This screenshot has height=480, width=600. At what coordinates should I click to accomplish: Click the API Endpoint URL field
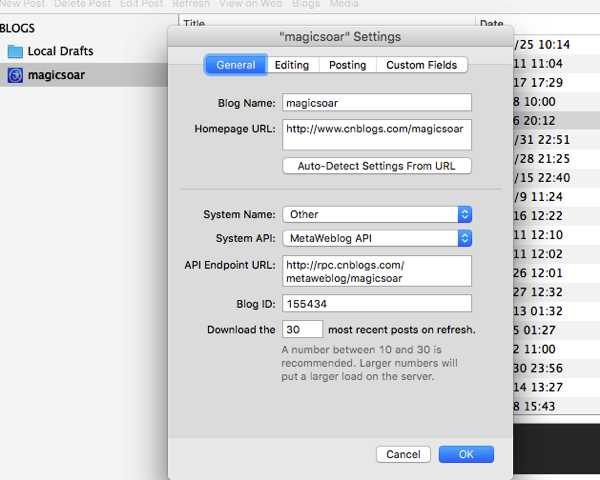377,271
